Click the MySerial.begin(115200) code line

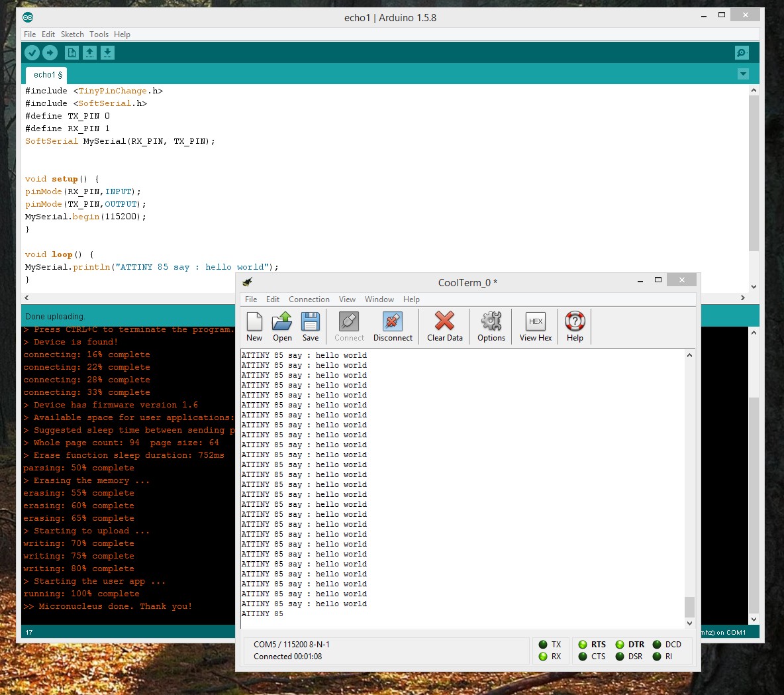point(85,217)
